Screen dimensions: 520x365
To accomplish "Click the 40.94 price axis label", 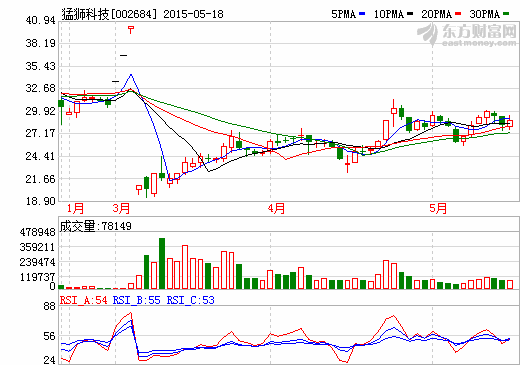I will point(40,21).
